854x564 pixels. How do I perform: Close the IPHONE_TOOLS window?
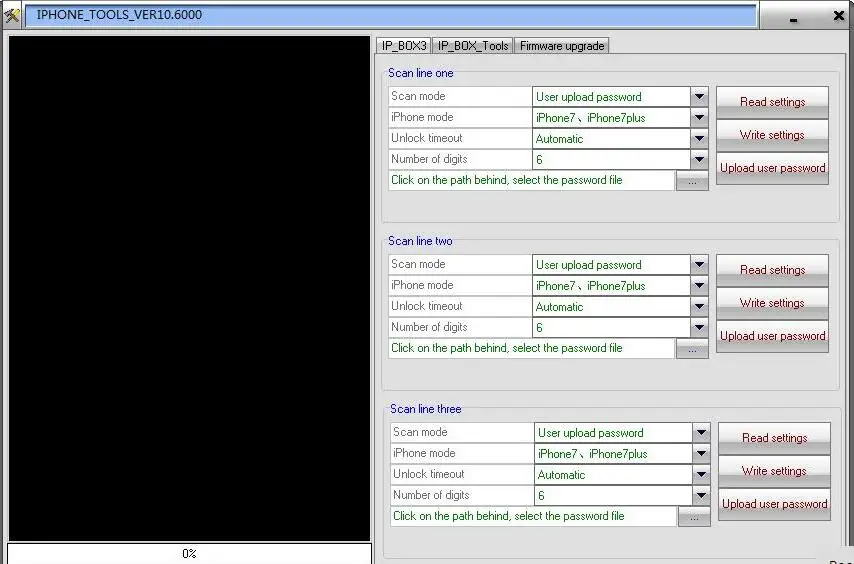(x=839, y=16)
